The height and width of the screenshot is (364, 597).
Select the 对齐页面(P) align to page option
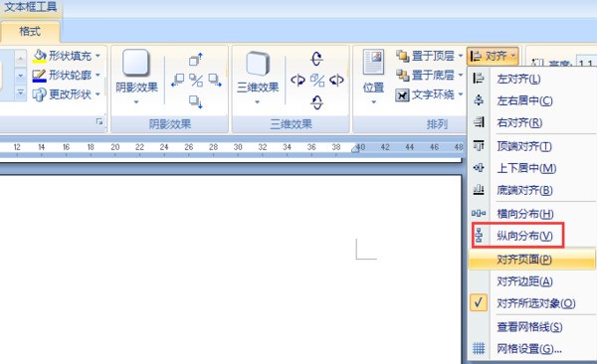click(x=532, y=260)
